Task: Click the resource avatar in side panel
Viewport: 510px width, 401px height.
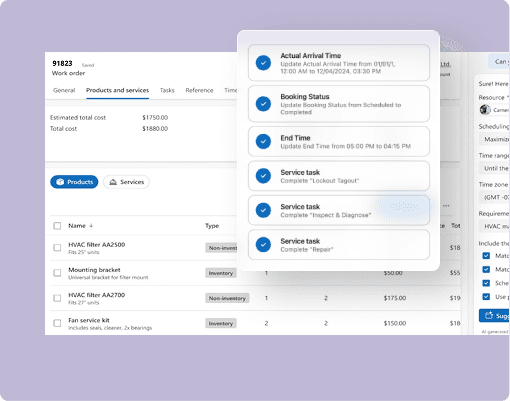Action: (485, 109)
